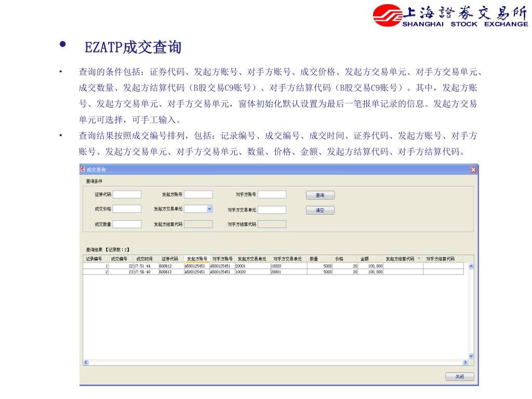The image size is (532, 399).
Task: Click the 发起方交易单元 column header
Action: pyautogui.click(x=252, y=259)
